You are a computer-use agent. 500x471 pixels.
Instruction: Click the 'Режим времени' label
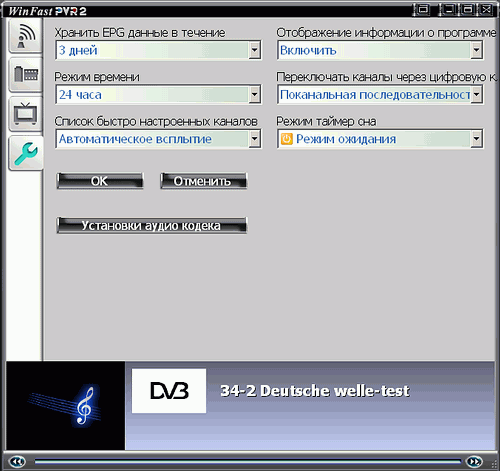tap(97, 77)
